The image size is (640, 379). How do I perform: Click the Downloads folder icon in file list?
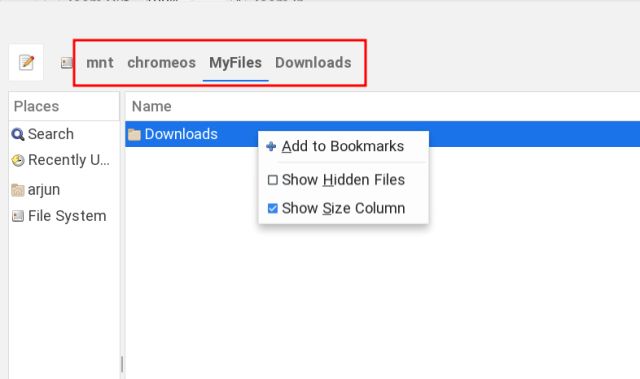click(134, 134)
